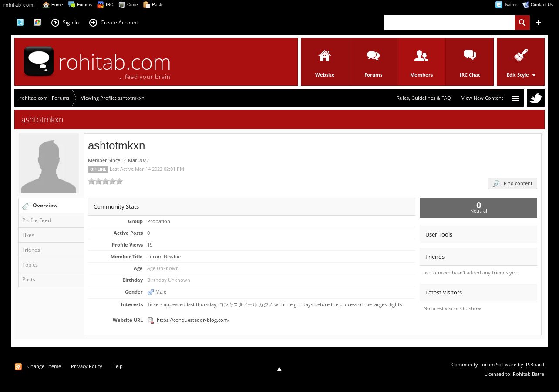Viewport: 559px width, 392px height.
Task: Click into the search input field
Action: coord(449,23)
